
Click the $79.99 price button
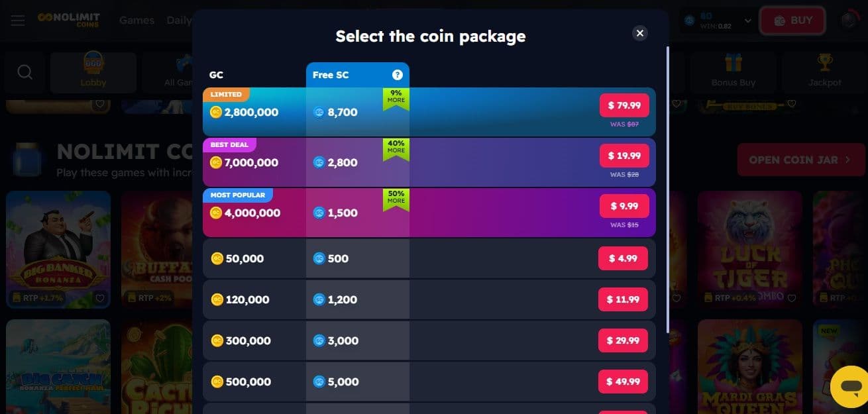pos(624,105)
